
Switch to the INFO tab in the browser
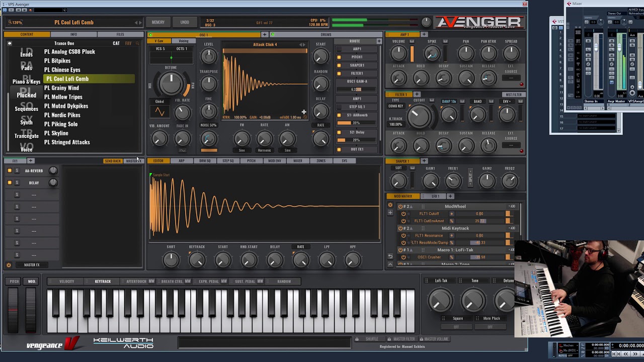(x=73, y=35)
